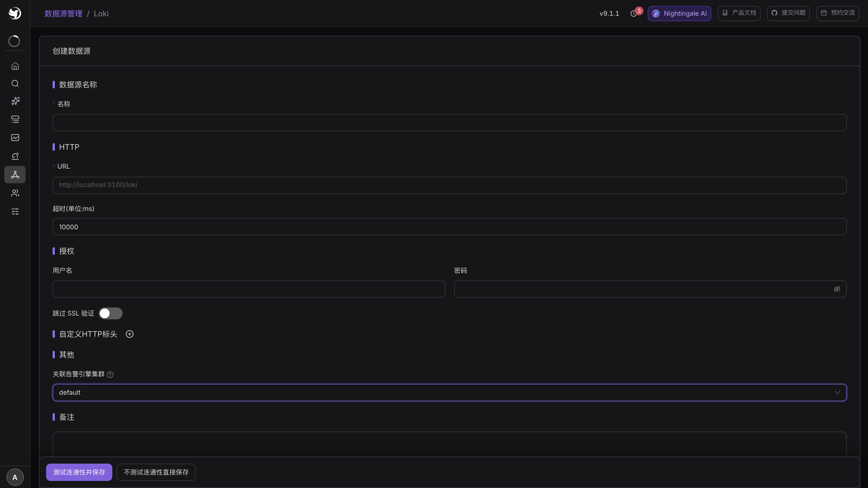Click 预约交流 schedule button
This screenshot has height=488, width=868.
tap(838, 13)
